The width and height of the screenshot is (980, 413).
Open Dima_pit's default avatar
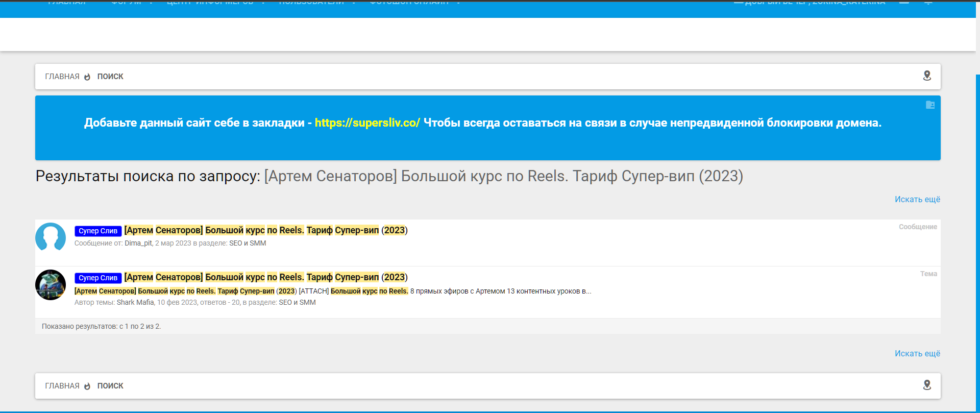coord(51,237)
